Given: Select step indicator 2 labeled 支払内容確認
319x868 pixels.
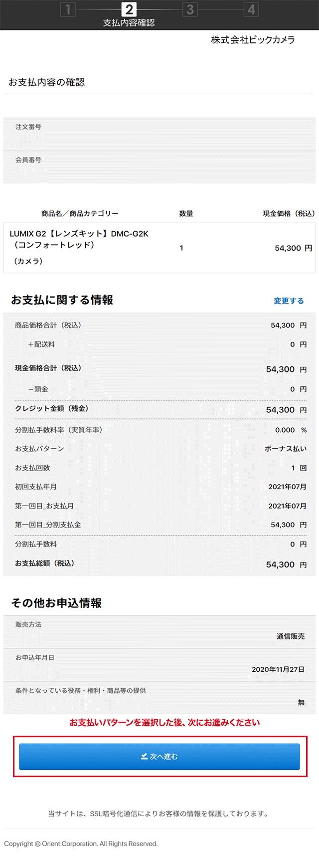Looking at the screenshot, I should tap(129, 9).
